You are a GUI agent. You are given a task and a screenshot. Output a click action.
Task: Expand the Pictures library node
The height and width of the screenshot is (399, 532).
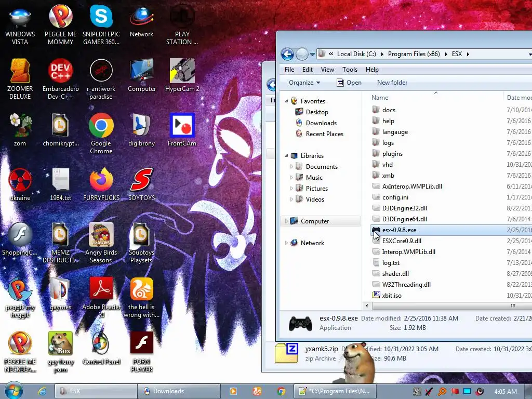(291, 188)
